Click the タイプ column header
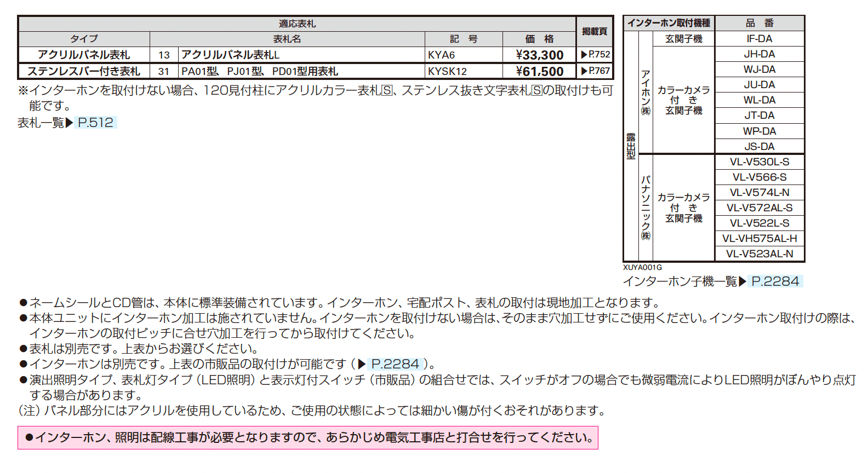The width and height of the screenshot is (868, 473). tap(84, 39)
